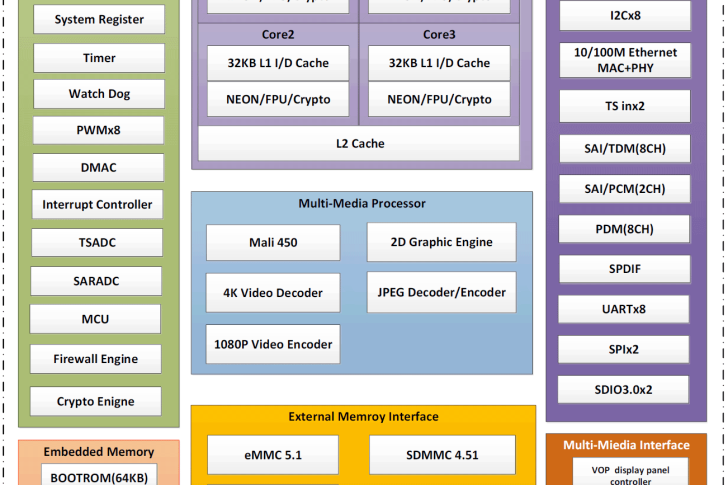728x485 pixels.
Task: Select the 2D Graphic Engine block
Action: click(x=441, y=242)
